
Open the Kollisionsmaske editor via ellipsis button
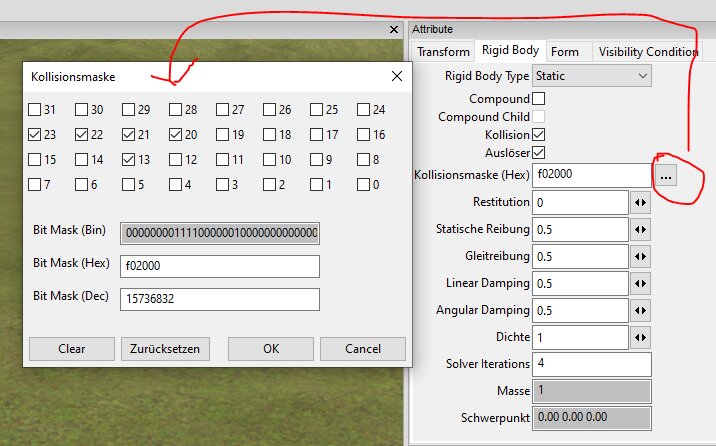tap(667, 175)
